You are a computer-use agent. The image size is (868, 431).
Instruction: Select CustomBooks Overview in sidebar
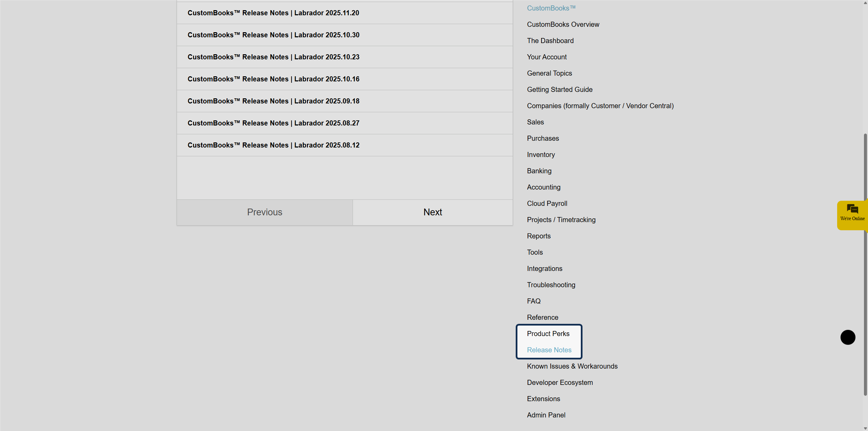click(x=563, y=24)
